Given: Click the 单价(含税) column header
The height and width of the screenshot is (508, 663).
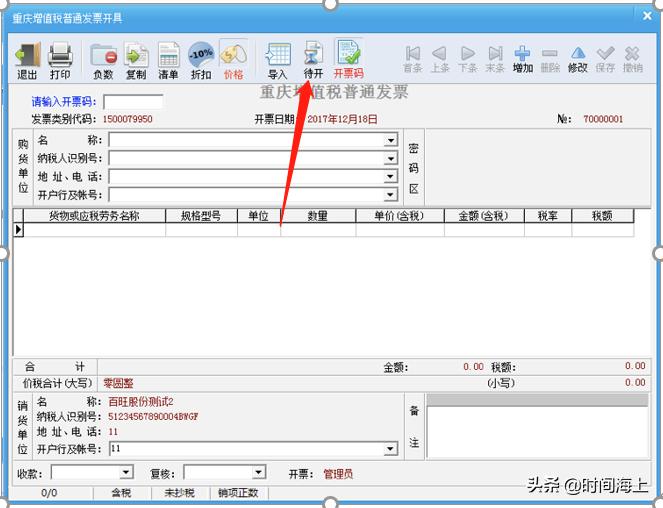Looking at the screenshot, I should pyautogui.click(x=400, y=216).
